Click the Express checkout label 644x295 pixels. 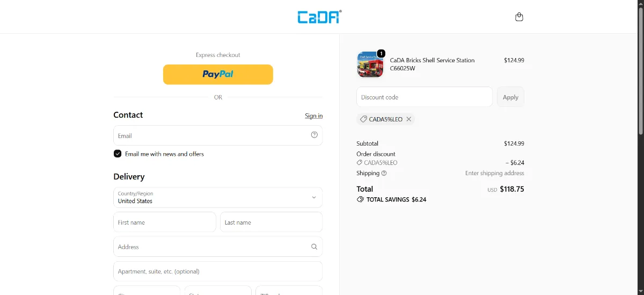(218, 55)
